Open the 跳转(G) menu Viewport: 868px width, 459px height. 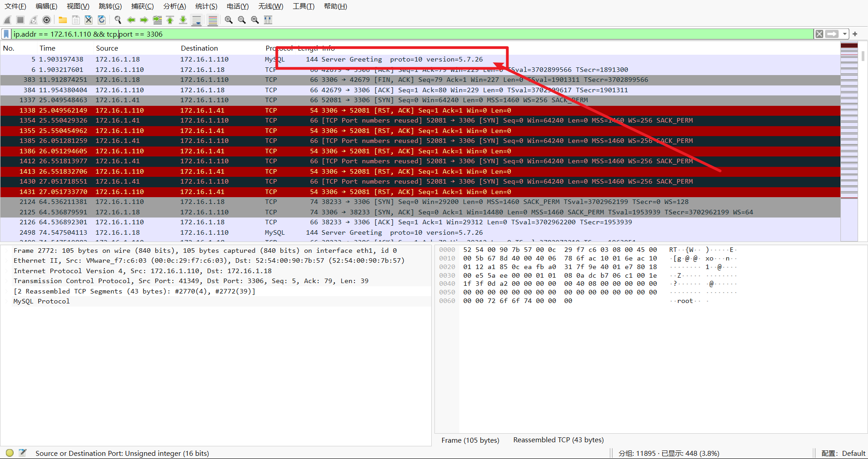(110, 6)
